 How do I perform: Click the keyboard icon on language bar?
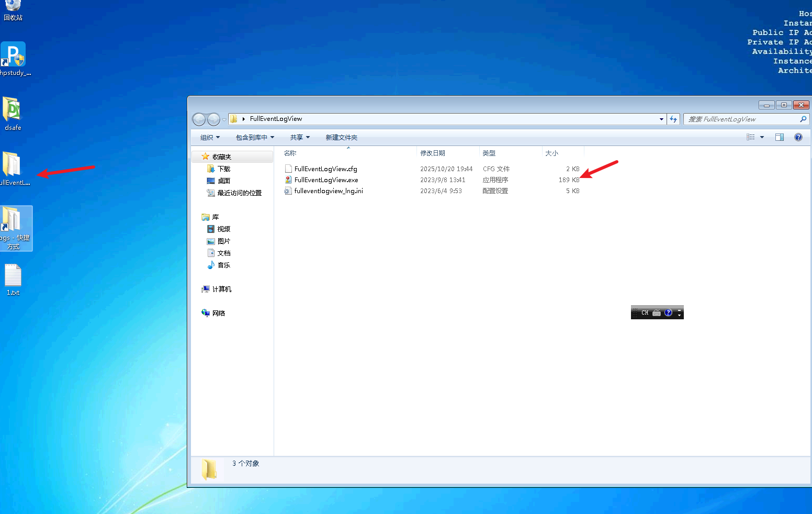[x=657, y=313]
